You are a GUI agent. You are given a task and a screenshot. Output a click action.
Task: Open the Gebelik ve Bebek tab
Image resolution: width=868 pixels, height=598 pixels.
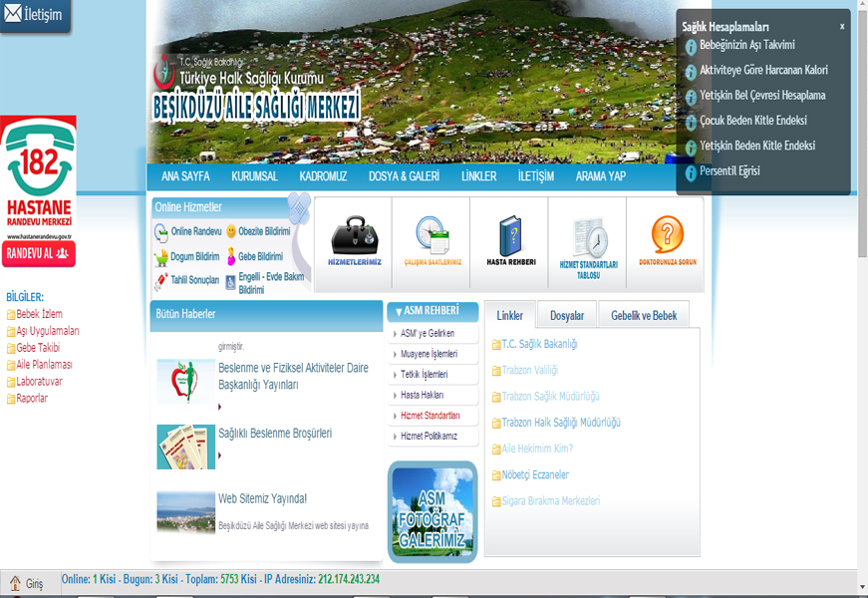644,314
